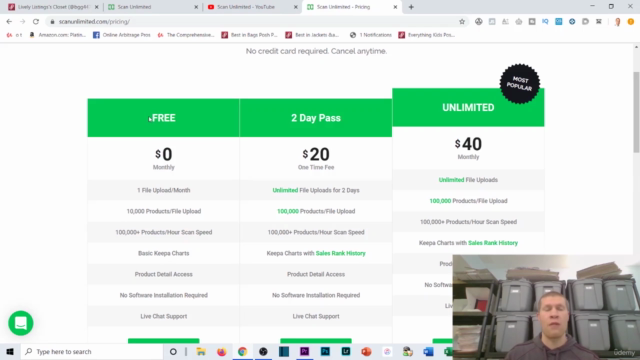Click the browser forward arrow
640x360 pixels.
pos(22,22)
